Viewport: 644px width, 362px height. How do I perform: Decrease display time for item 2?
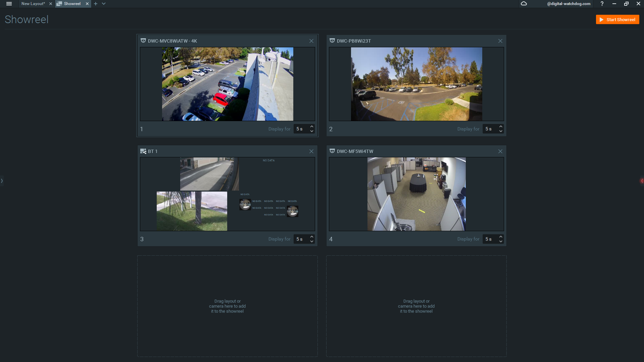[x=501, y=131]
